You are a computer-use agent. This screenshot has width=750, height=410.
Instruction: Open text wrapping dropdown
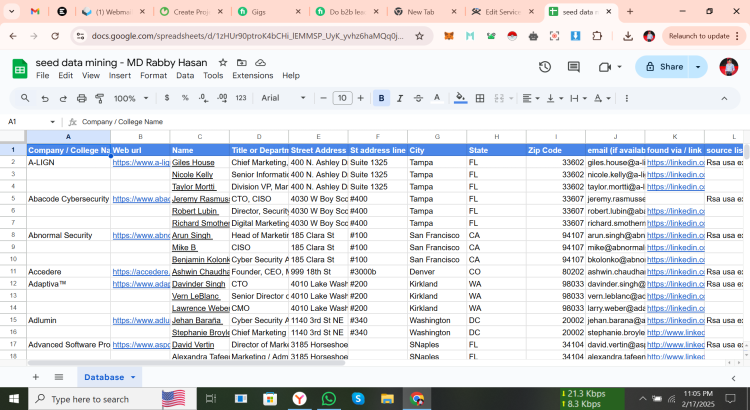578,98
